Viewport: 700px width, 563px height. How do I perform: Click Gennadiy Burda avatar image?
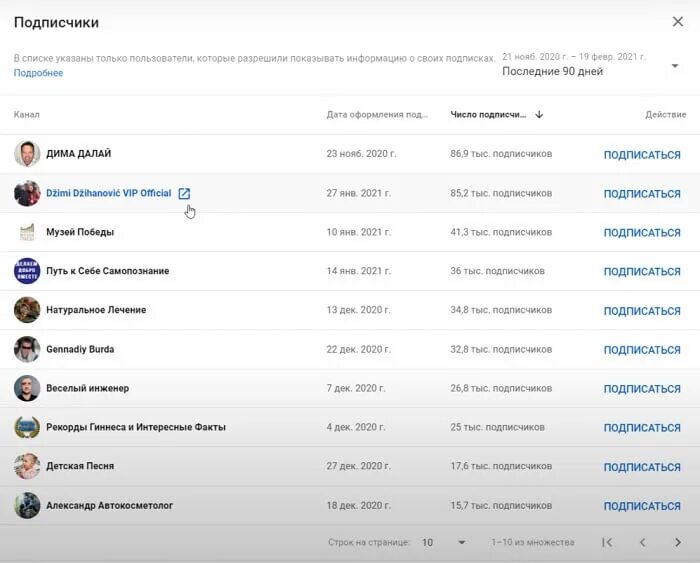pos(27,349)
